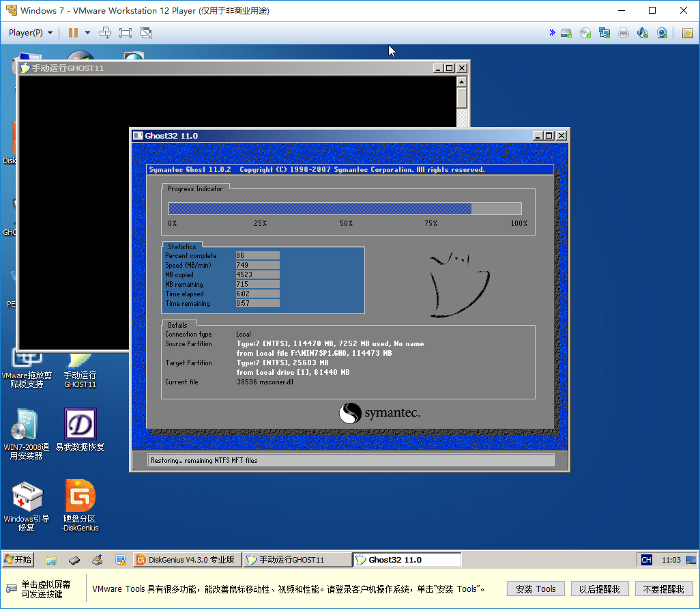700x609 pixels.
Task: Select the 硬盘分区-DiskGenius desktop icon
Action: tap(81, 506)
